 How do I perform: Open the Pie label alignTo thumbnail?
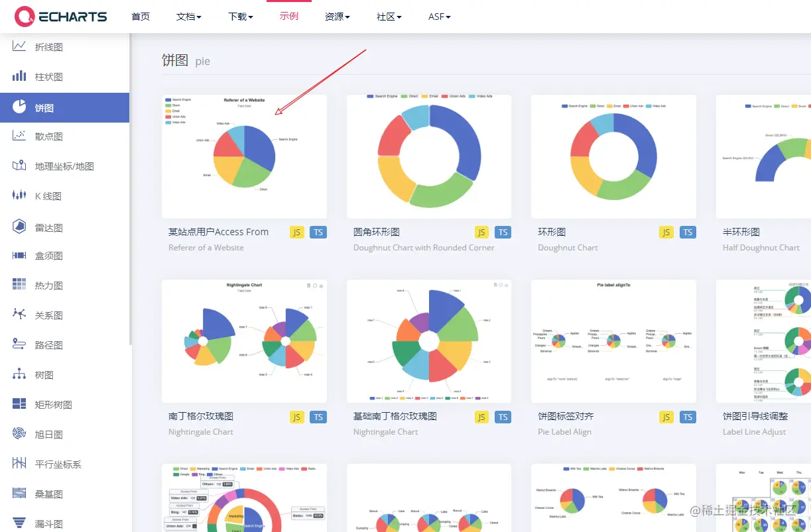pos(613,341)
